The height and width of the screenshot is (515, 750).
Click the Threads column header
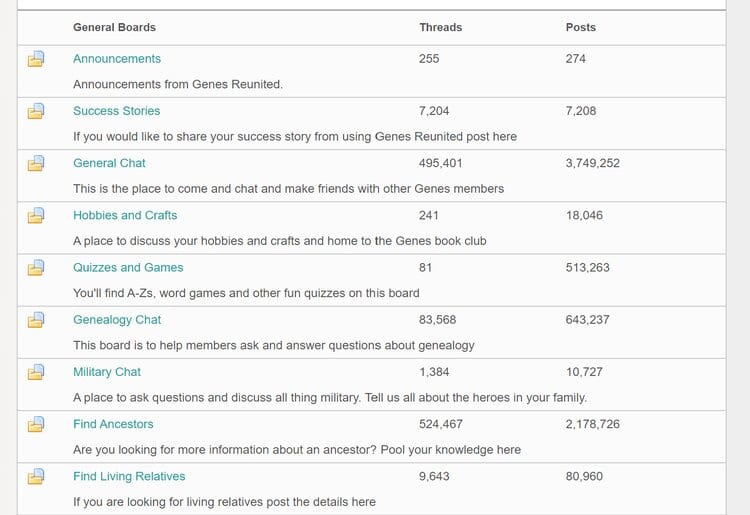441,27
